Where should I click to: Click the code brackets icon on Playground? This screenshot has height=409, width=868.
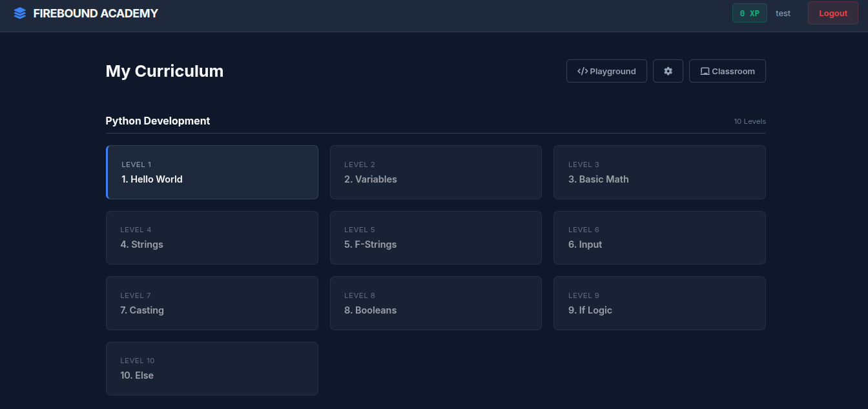click(582, 71)
